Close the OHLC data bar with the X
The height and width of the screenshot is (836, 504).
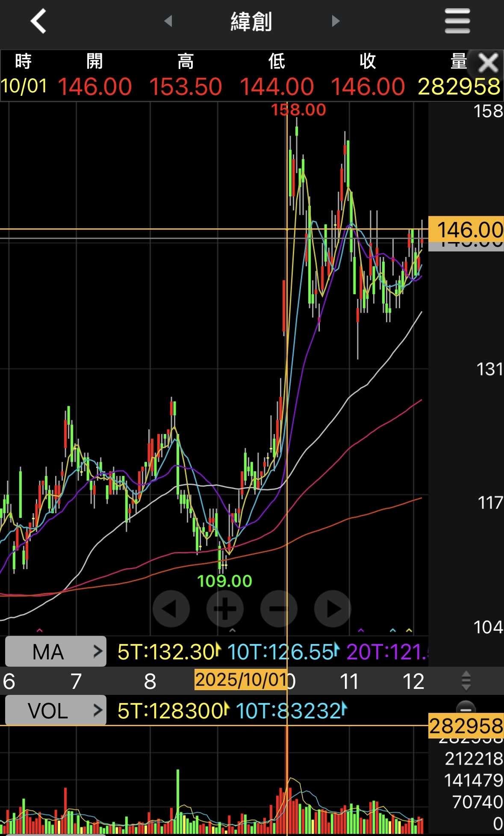[x=488, y=63]
